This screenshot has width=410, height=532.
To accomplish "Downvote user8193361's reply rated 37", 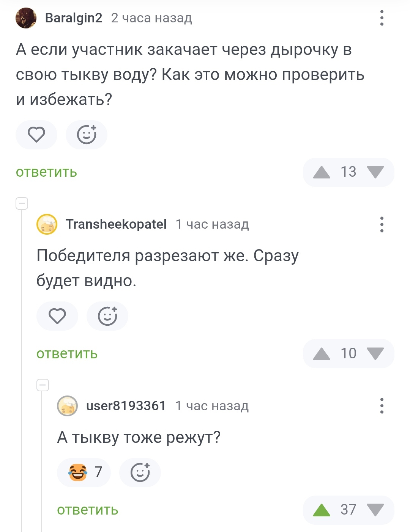I will click(x=376, y=510).
